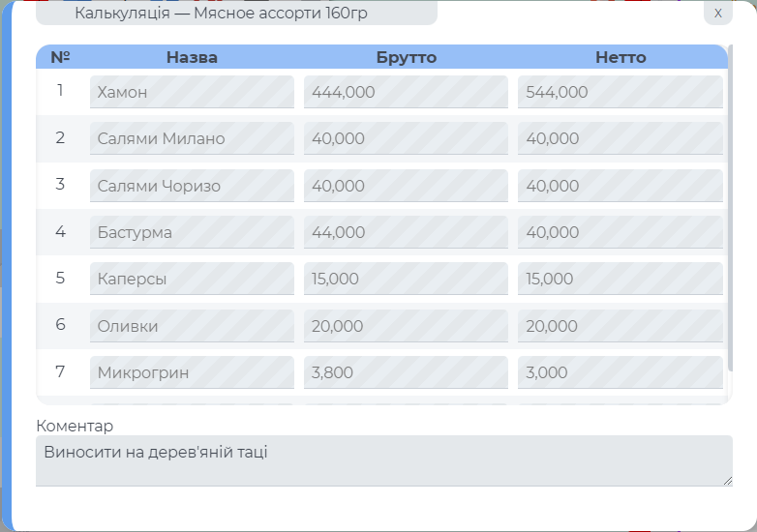Click the ingredients table vertical scrollbar
Viewport: 757px width, 532px height.
(x=730, y=213)
